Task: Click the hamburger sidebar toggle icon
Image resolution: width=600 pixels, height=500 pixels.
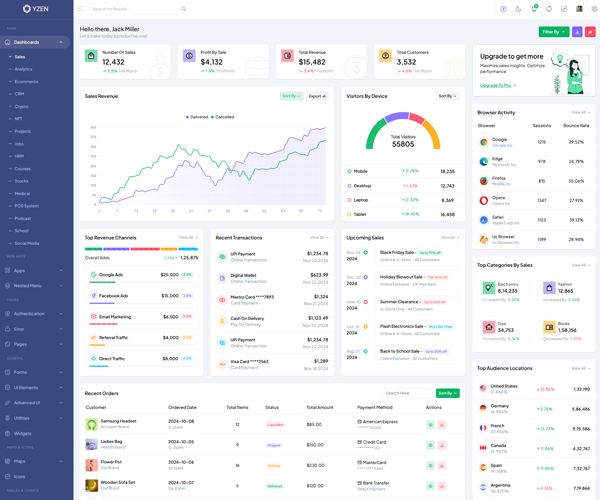Action: pyautogui.click(x=81, y=9)
